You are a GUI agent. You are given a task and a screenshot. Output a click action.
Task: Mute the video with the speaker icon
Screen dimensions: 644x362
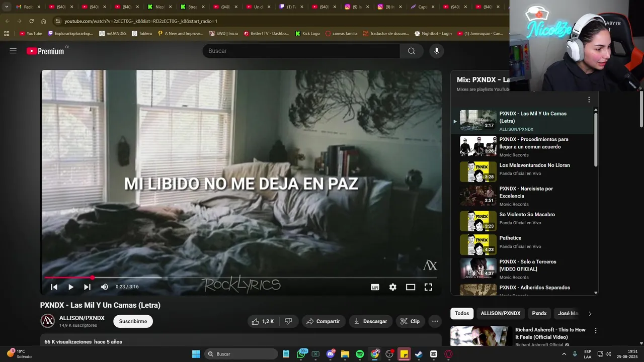pyautogui.click(x=104, y=287)
